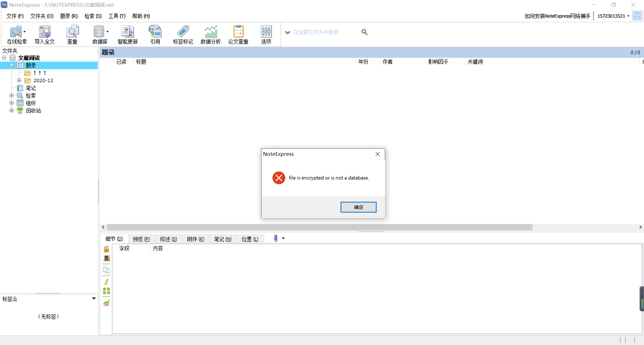Expand search scope chevron in search box
Viewport: 644px width, 345px height.
(287, 32)
